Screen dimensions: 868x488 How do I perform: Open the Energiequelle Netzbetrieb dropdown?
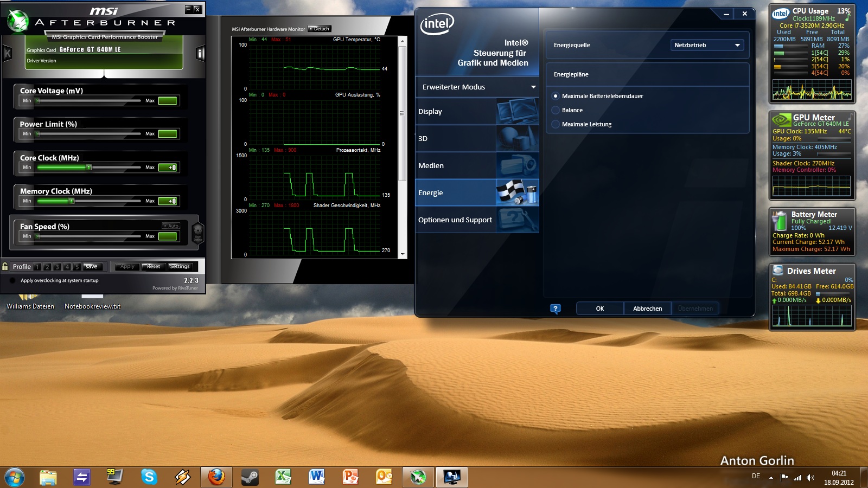coord(707,45)
